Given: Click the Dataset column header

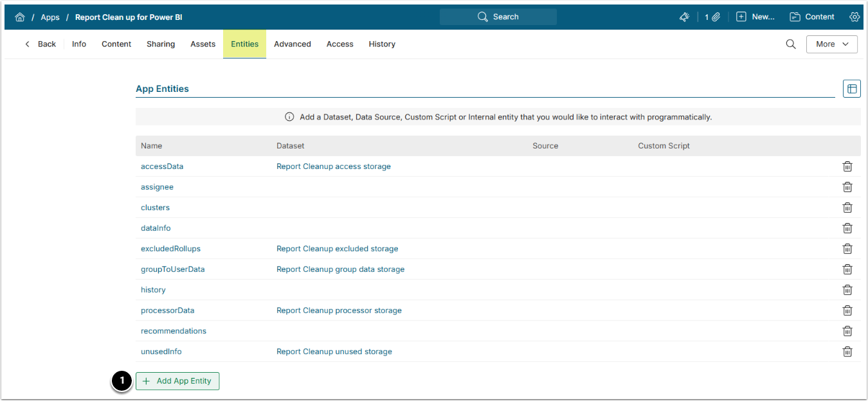Looking at the screenshot, I should [291, 146].
